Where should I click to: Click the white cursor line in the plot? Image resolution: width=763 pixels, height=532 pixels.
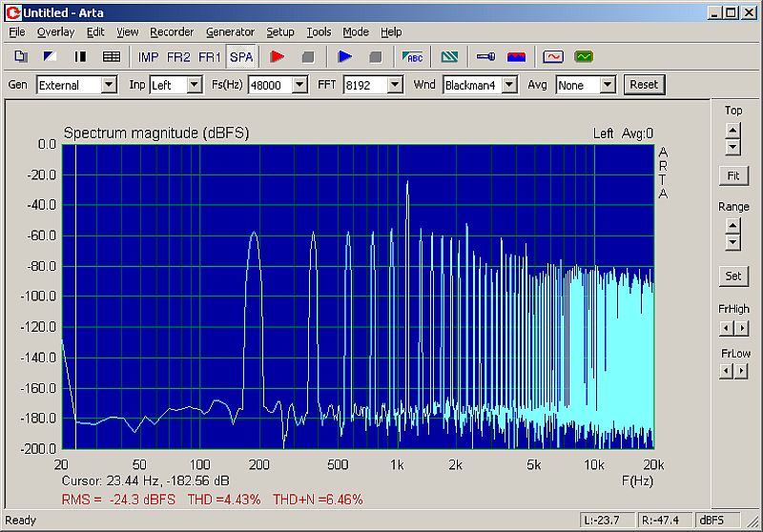[x=76, y=297]
